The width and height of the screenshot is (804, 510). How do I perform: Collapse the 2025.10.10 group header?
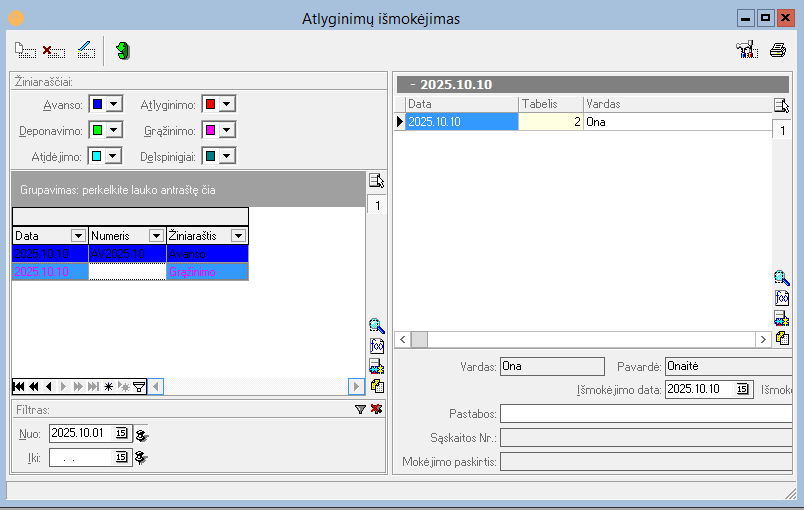[413, 85]
